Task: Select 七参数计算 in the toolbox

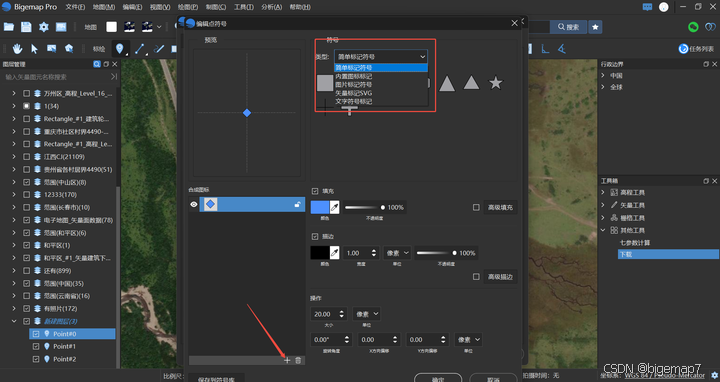Action: pos(635,243)
